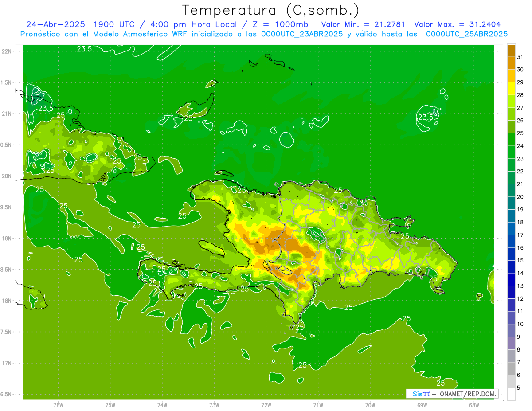Pick the legend swatch between 23 and 24
The height and width of the screenshot is (411, 532).
coord(511,152)
